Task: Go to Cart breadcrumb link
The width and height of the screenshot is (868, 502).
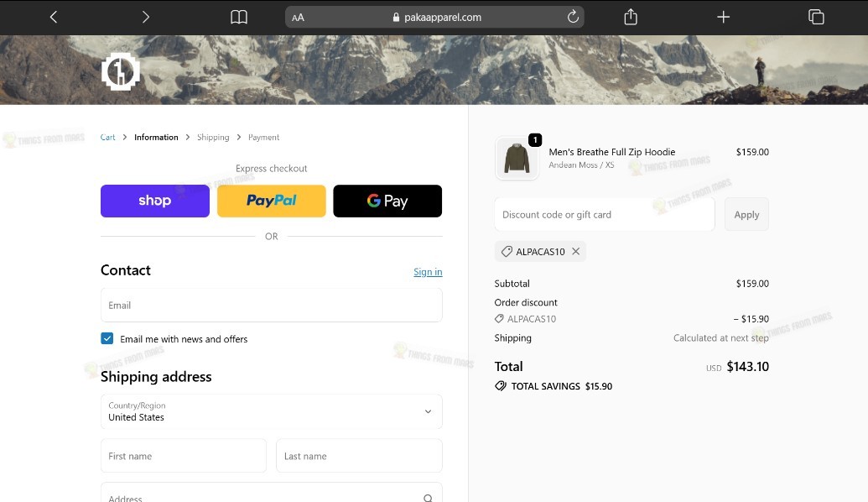Action: (107, 138)
